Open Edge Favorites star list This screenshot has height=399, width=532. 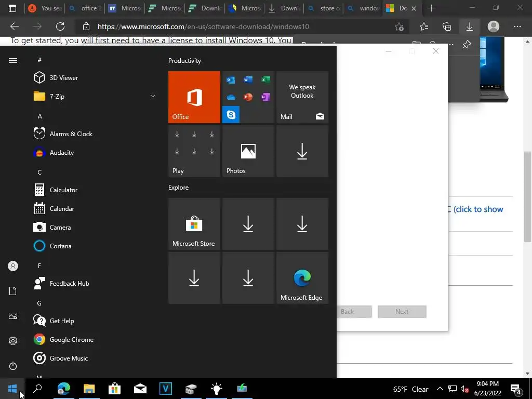424,26
